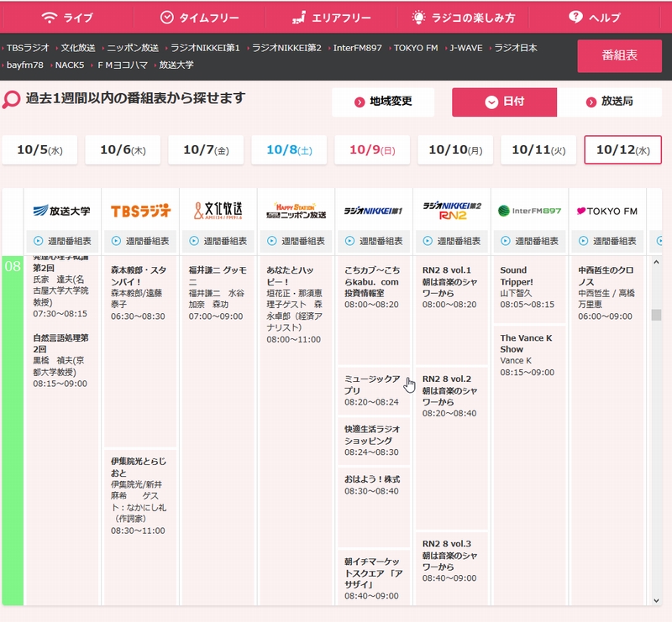672x622 pixels.
Task: Click the scrollbar up arrow
Action: pos(656,262)
